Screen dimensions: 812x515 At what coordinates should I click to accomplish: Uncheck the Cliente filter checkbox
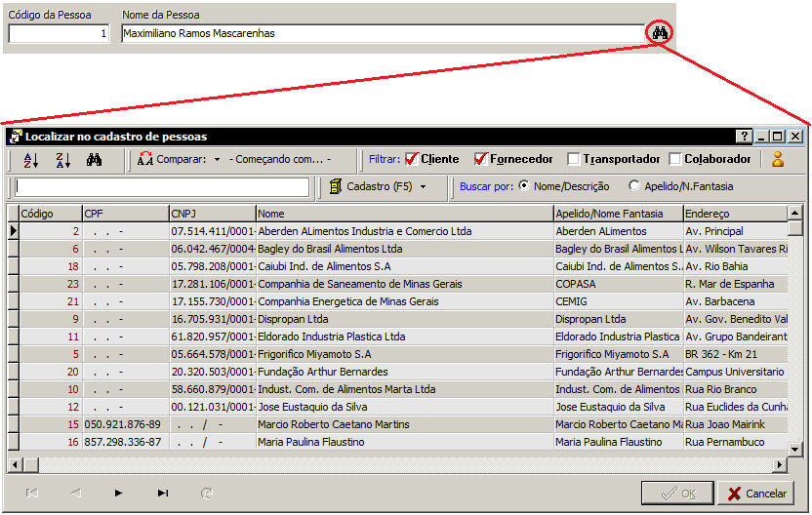point(412,159)
